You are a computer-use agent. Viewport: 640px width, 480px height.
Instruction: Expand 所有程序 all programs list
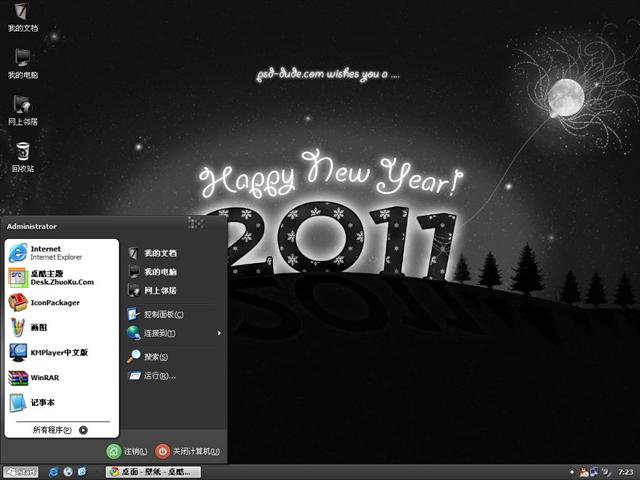(x=60, y=430)
